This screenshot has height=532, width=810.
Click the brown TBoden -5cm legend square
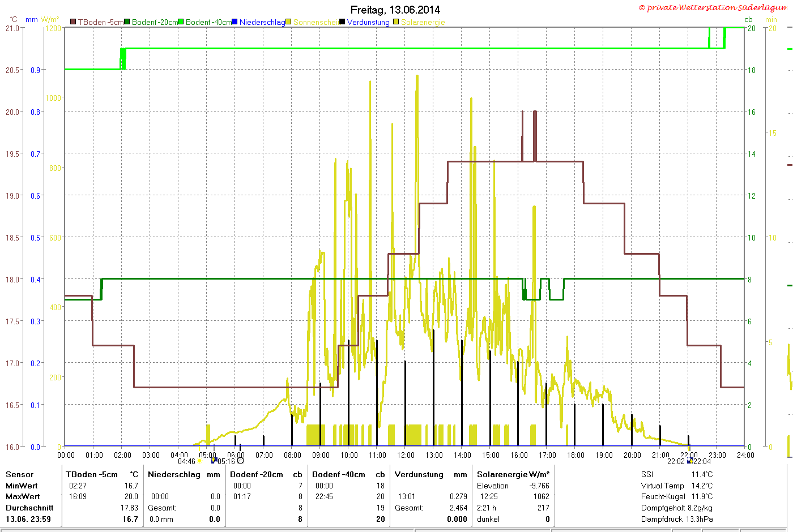tap(73, 22)
